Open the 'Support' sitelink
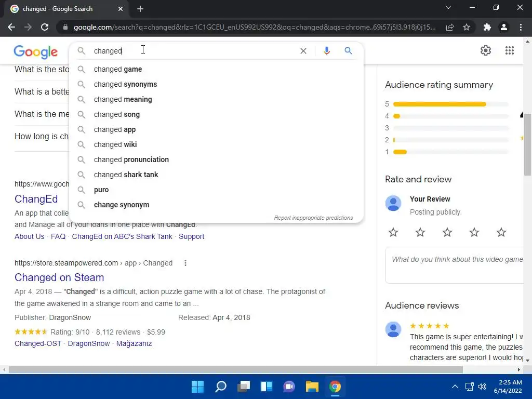Viewport: 532px width, 399px height. pyautogui.click(x=191, y=236)
